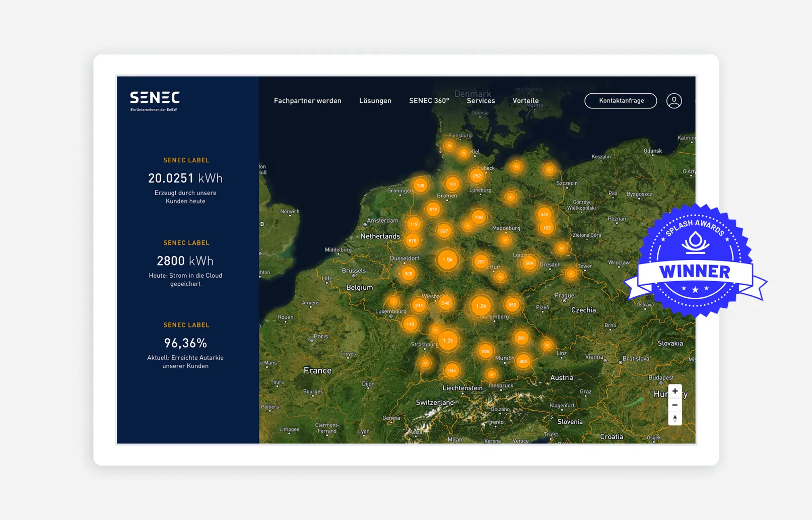This screenshot has width=812, height=520.
Task: Open the 928 map cluster marker
Action: [x=485, y=351]
